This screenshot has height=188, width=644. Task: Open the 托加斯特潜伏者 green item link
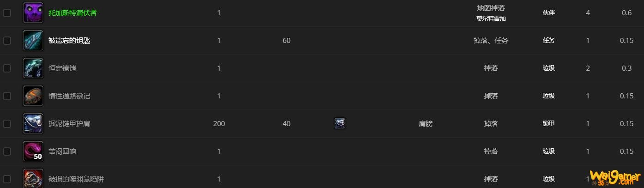click(73, 13)
